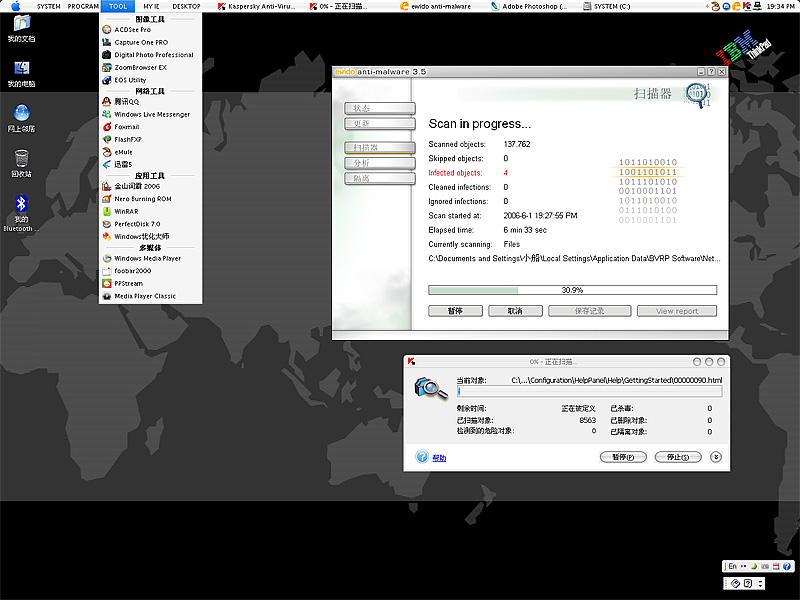Start eMule from the menu list

point(123,152)
